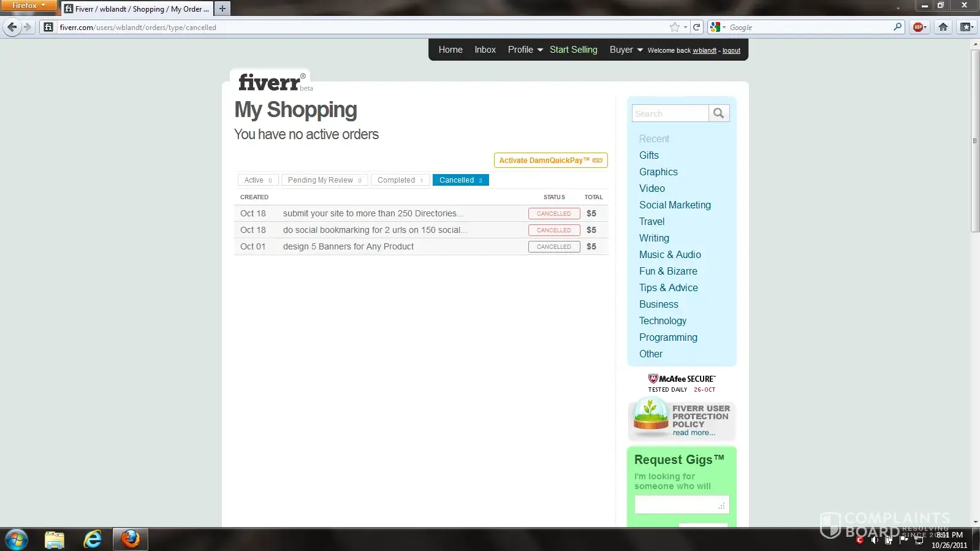Click the Adblock Plus icon
The image size is (980, 551).
[x=918, y=27]
